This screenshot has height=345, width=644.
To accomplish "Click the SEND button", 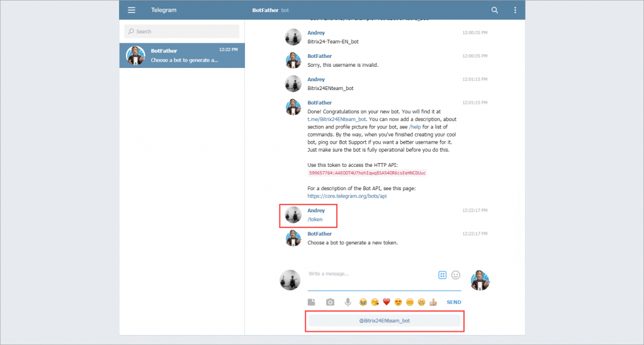I will click(454, 302).
